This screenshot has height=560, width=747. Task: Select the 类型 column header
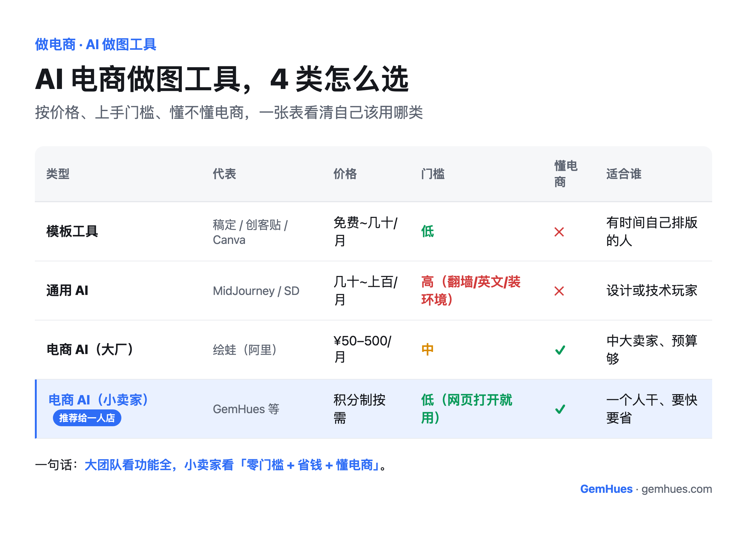58,174
